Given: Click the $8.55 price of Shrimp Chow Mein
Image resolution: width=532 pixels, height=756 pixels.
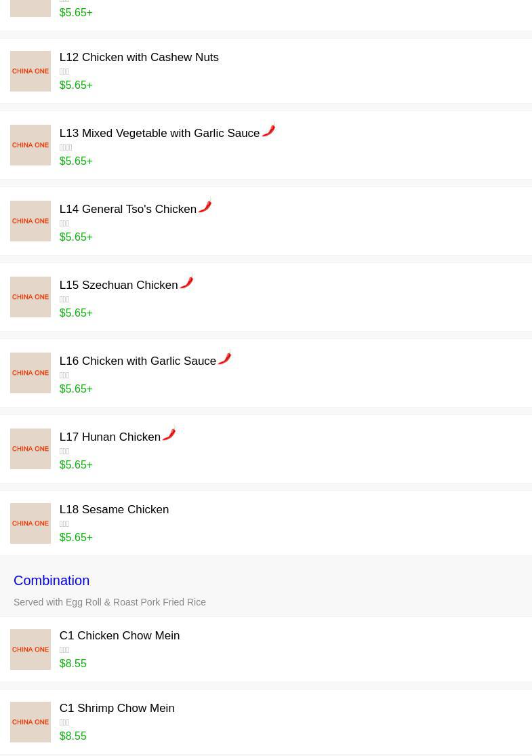Looking at the screenshot, I should point(73,736).
